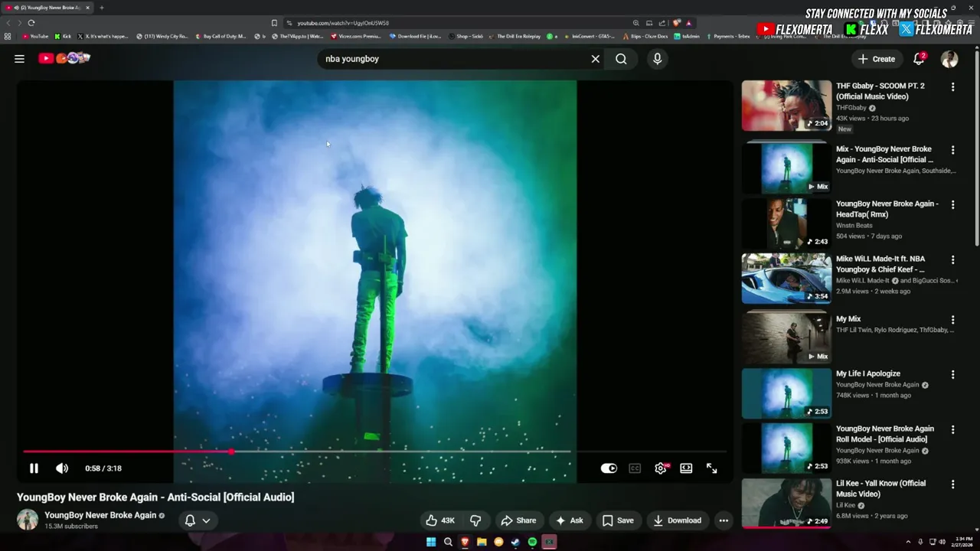Open options for Lil Kee - Yall Know
This screenshot has width=980, height=551.
(952, 484)
